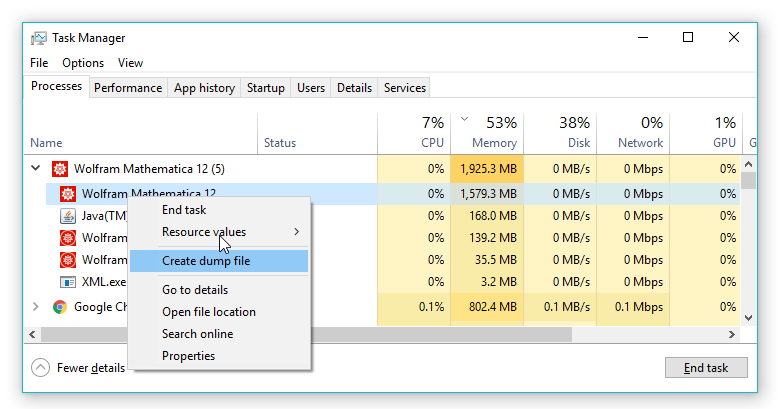Click the 3.2 MB memory cell
Image resolution: width=781 pixels, height=409 pixels.
coord(487,282)
